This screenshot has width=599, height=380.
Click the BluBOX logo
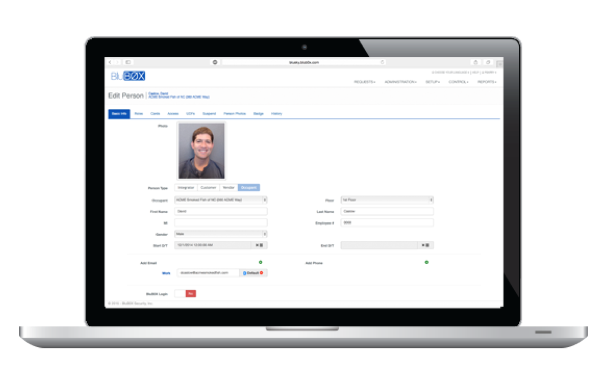(128, 76)
